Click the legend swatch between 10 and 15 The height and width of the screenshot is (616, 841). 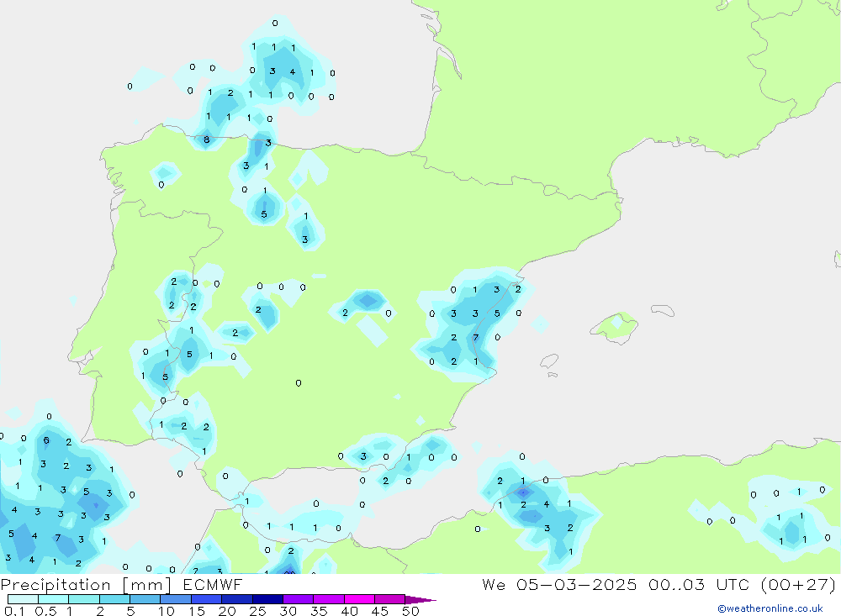click(x=176, y=599)
